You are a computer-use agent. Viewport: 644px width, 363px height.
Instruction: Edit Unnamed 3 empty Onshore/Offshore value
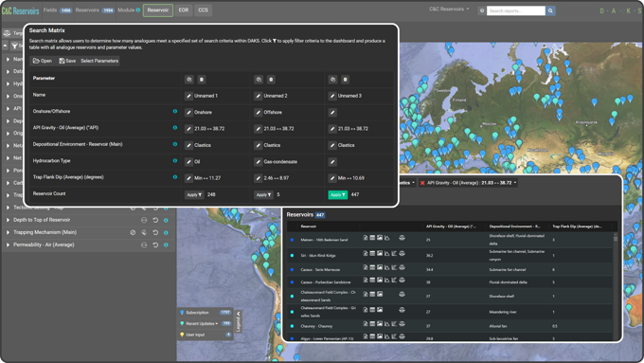[x=332, y=112]
